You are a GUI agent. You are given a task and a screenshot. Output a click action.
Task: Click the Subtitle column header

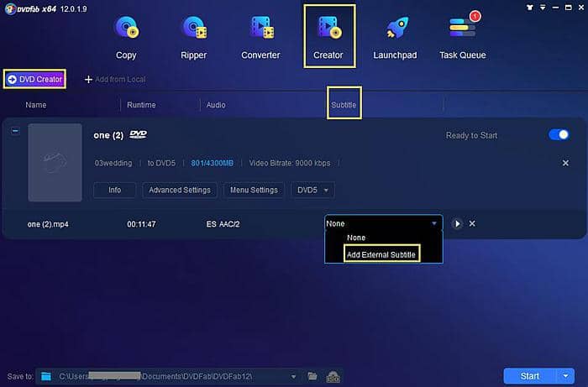pos(344,105)
